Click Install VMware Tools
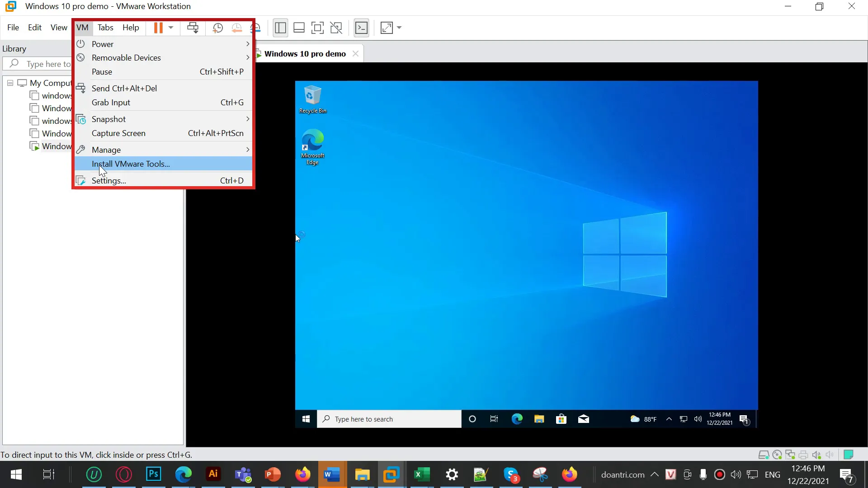Image resolution: width=868 pixels, height=488 pixels. click(130, 164)
